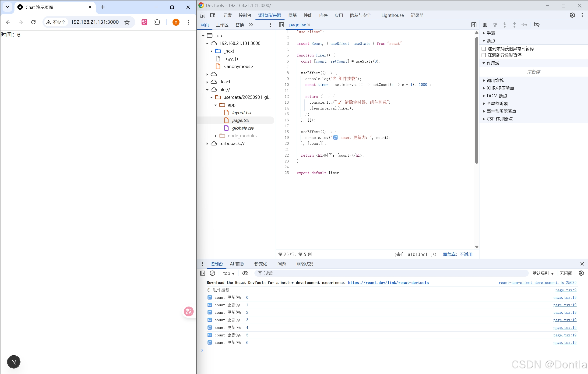The height and width of the screenshot is (374, 588).
Task: Click the console filter input field
Action: 391,273
